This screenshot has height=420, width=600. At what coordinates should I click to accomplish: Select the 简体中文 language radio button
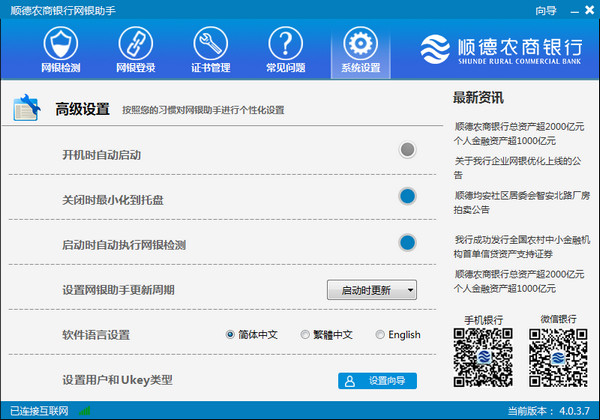(230, 335)
